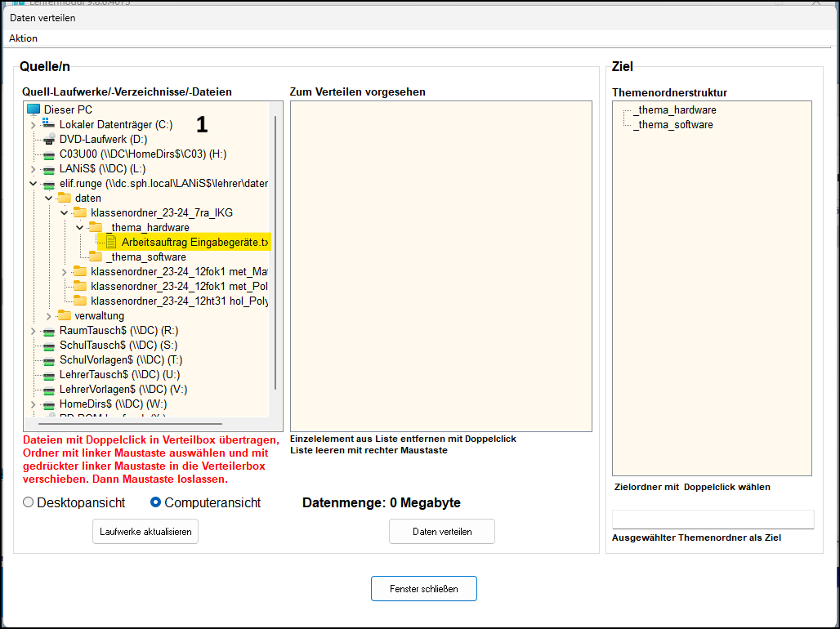The width and height of the screenshot is (840, 629).
Task: Click the Dieser PC monitor icon
Action: coord(34,109)
